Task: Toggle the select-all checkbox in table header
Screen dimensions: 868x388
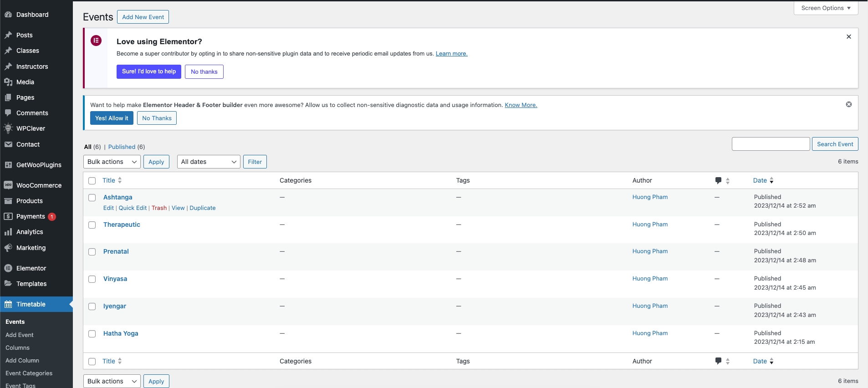Action: tap(92, 181)
